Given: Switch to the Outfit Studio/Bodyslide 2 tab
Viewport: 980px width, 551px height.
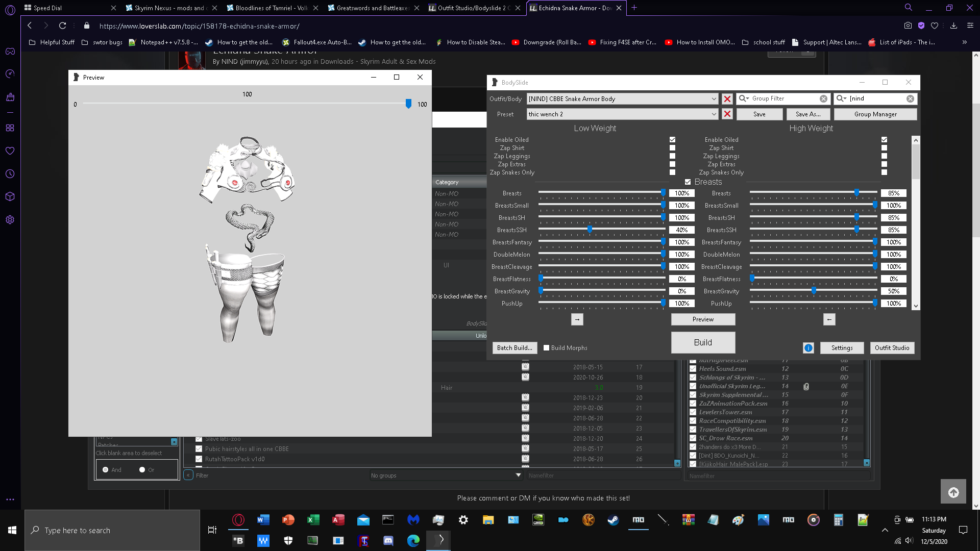Looking at the screenshot, I should [474, 8].
